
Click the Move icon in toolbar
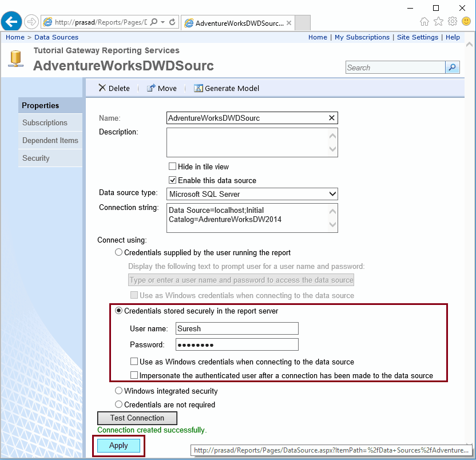[151, 88]
